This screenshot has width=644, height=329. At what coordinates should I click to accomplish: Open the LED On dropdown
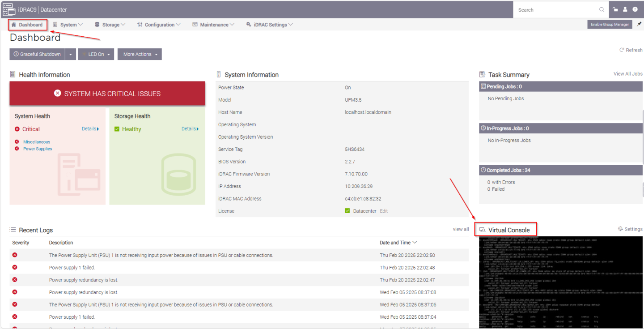click(x=96, y=54)
